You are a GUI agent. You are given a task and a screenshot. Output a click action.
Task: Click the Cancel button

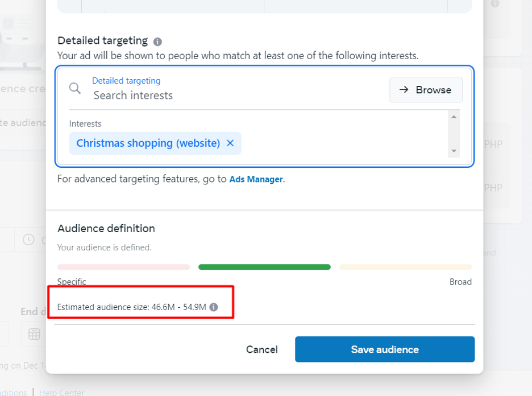coord(261,349)
